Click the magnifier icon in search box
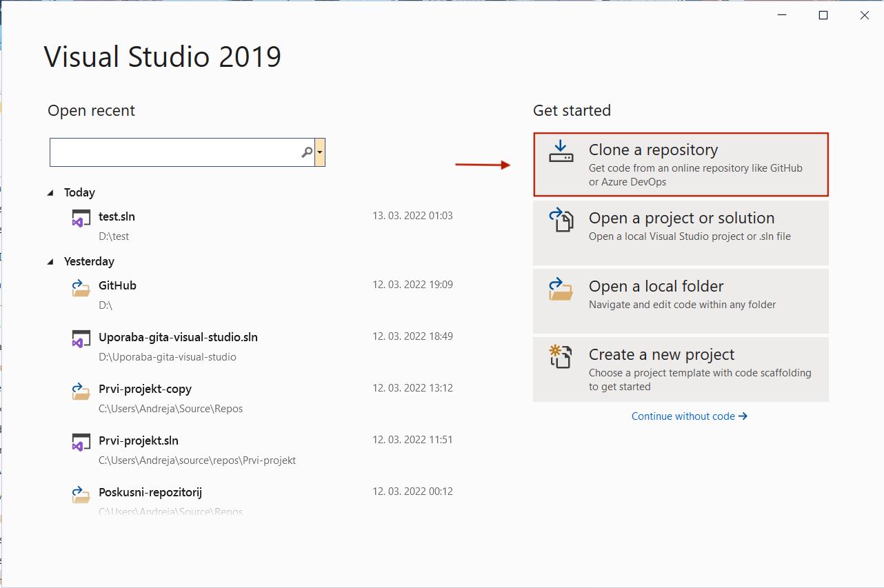884x588 pixels. coord(307,152)
